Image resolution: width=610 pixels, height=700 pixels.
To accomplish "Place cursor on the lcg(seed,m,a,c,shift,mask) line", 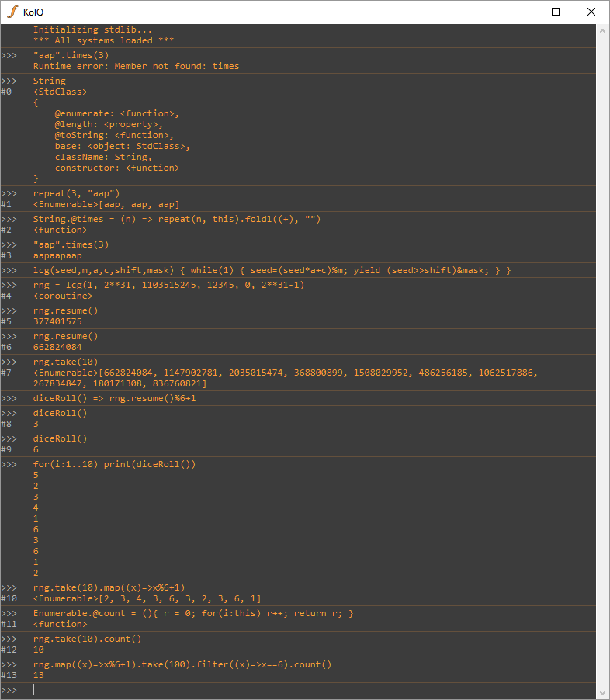I will [x=272, y=270].
